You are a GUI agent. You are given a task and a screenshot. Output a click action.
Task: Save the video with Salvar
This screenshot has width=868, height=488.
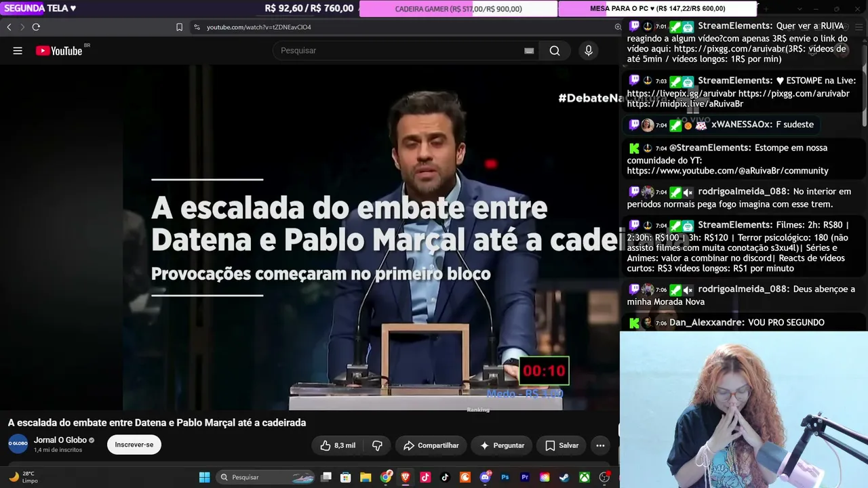(561, 445)
